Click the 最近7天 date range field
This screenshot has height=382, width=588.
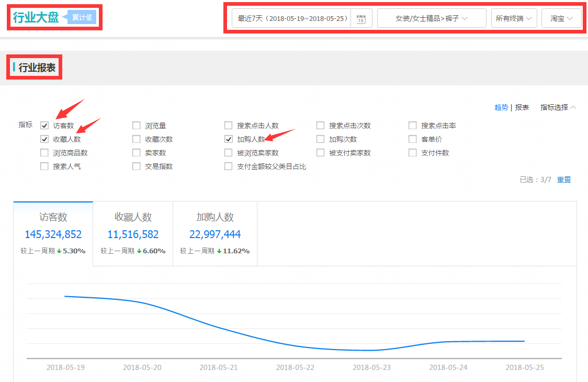click(x=292, y=18)
